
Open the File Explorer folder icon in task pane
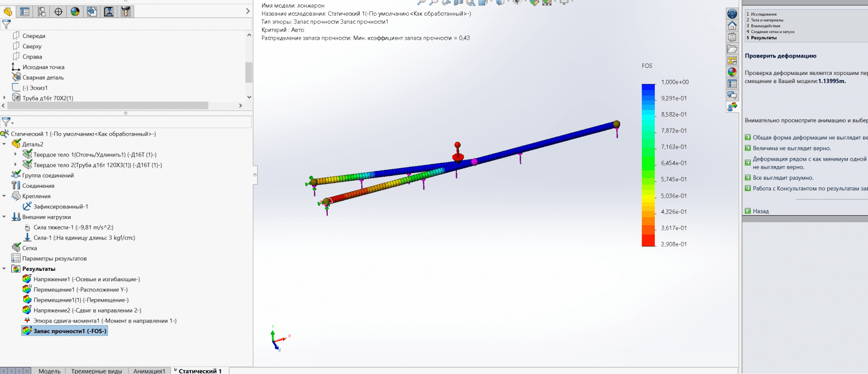coord(732,49)
